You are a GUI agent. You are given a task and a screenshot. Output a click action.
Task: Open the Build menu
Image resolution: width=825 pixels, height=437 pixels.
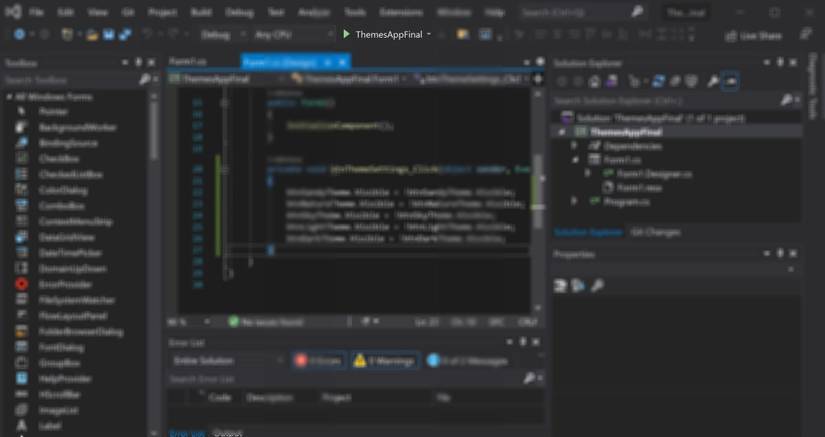(x=201, y=12)
